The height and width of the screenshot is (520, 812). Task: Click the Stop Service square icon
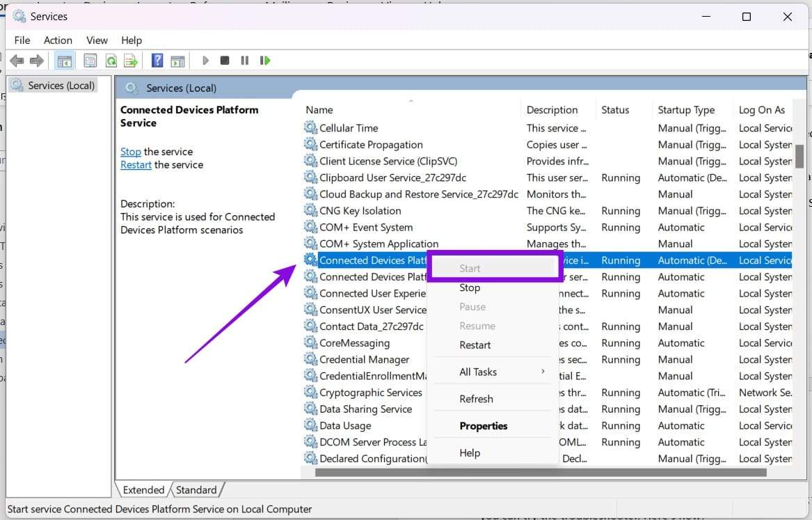[x=225, y=61]
